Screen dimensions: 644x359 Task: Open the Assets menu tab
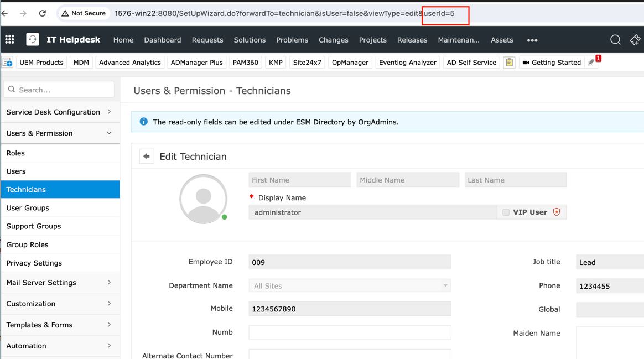pyautogui.click(x=501, y=40)
